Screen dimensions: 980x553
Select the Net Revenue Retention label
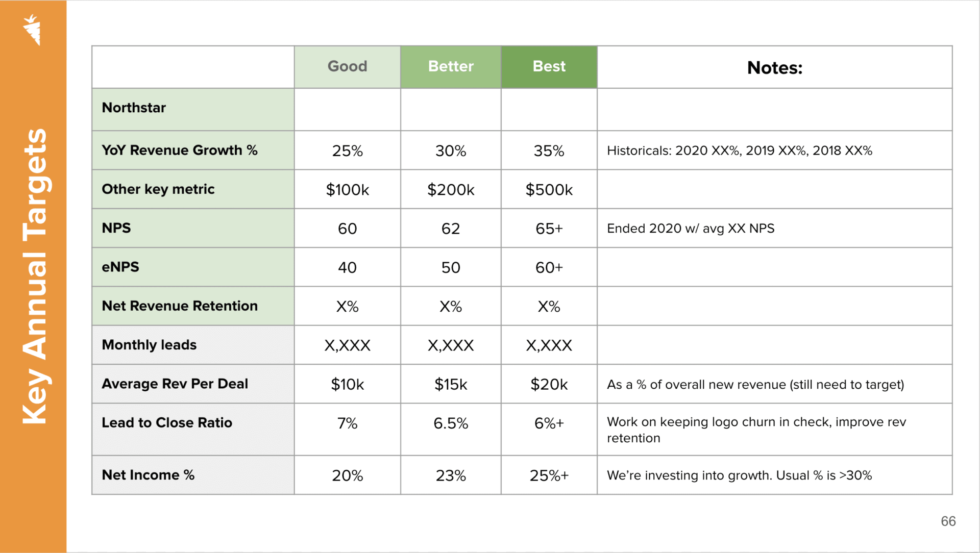[x=180, y=306]
